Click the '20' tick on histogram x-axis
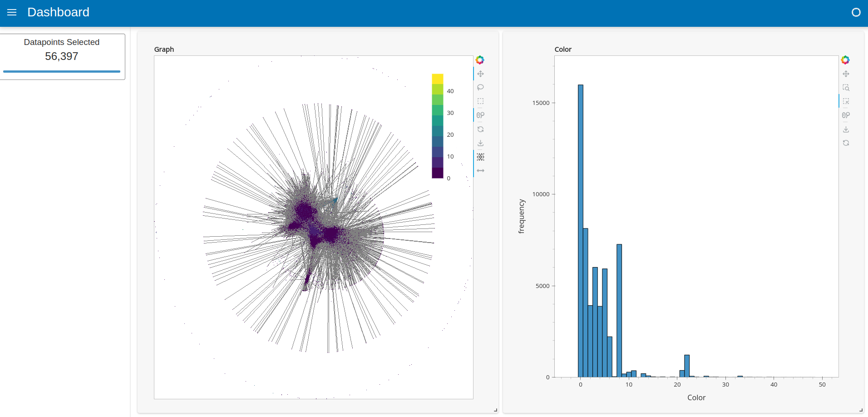 (677, 385)
